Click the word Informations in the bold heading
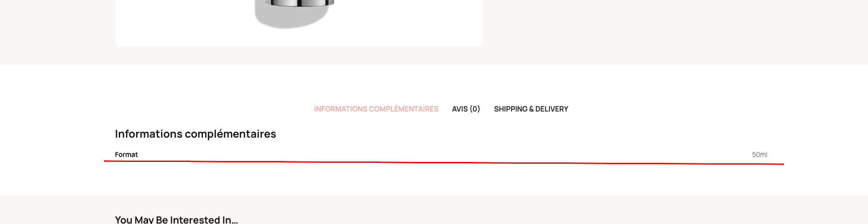This screenshot has height=224, width=868. coord(148,134)
